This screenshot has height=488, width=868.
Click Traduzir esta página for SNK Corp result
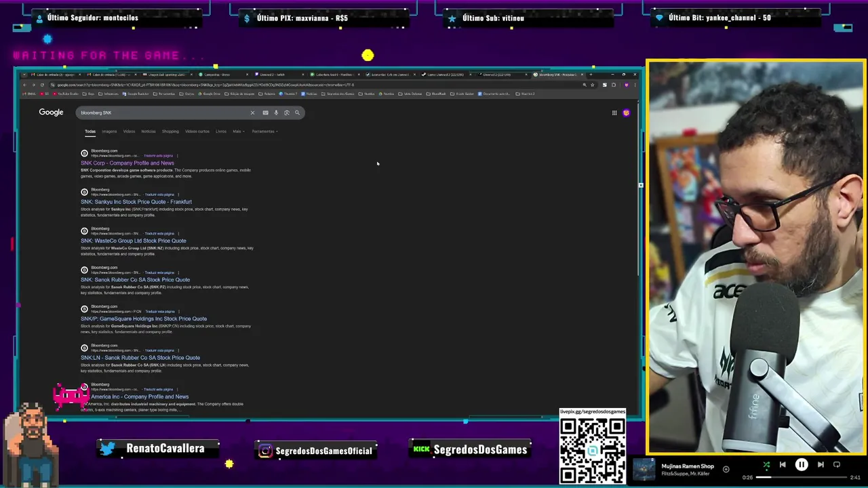pos(159,156)
